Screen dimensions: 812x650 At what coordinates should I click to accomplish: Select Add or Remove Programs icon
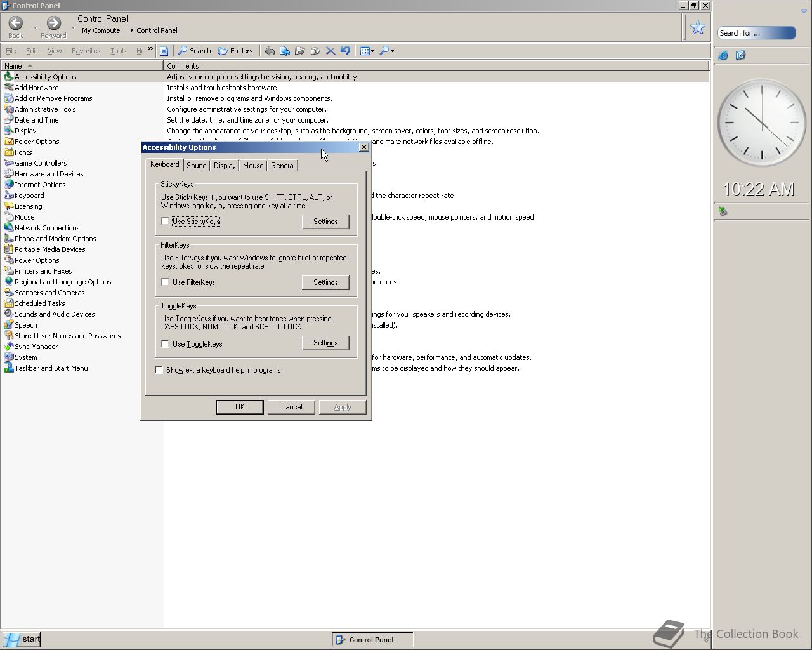tap(9, 98)
